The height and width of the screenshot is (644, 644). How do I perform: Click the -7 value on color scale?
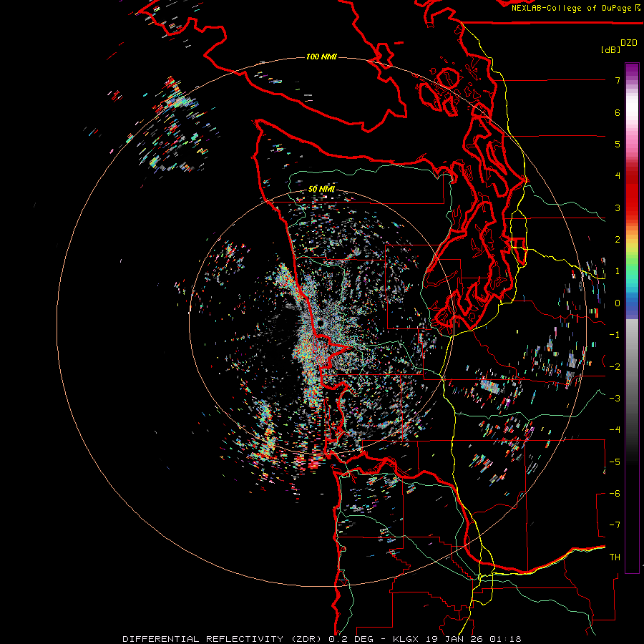615,525
